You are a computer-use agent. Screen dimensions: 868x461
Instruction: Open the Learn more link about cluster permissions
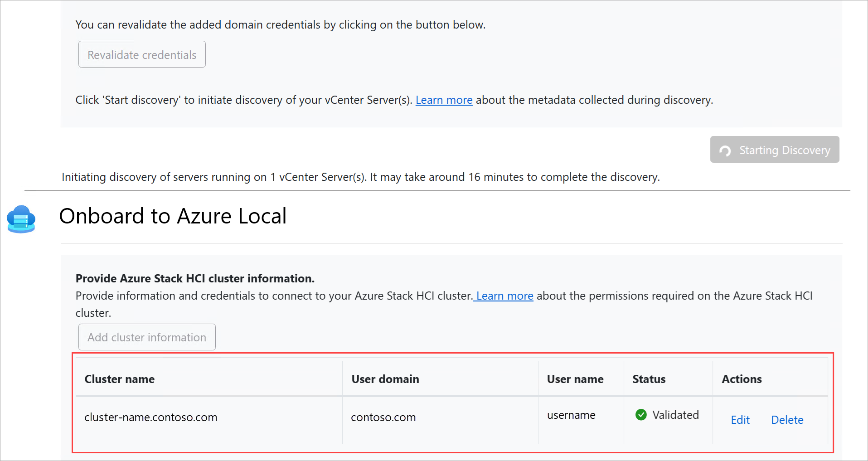pos(504,296)
